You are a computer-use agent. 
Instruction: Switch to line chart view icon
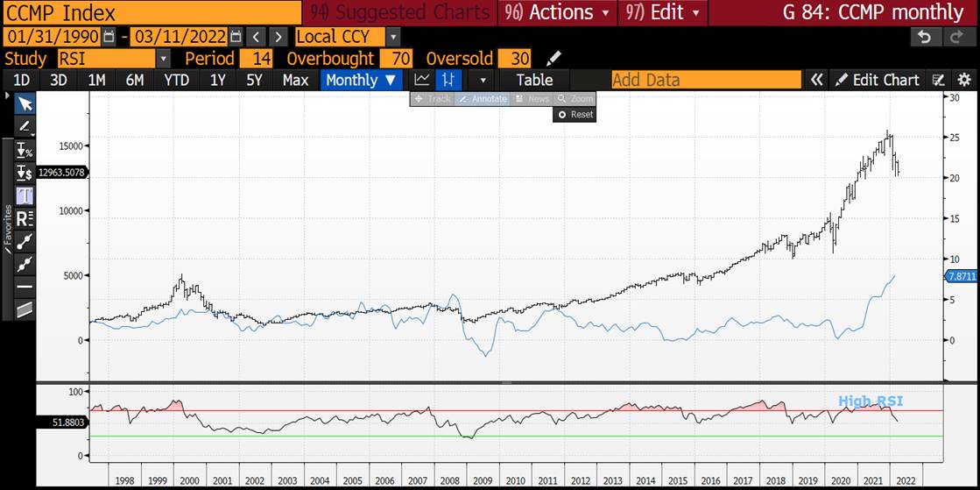click(422, 80)
